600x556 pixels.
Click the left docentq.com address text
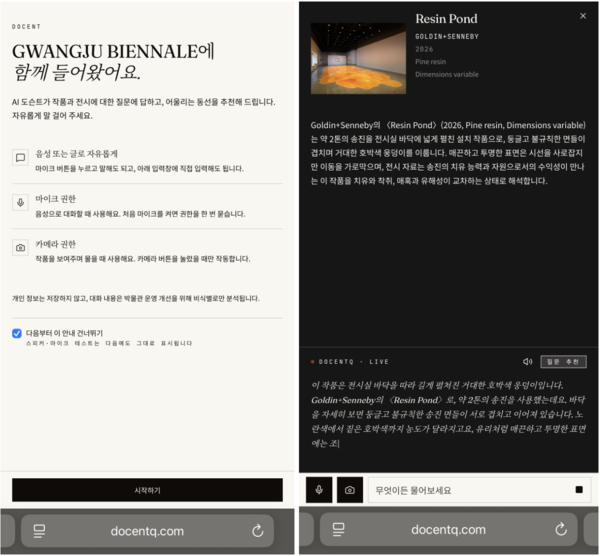pyautogui.click(x=147, y=531)
